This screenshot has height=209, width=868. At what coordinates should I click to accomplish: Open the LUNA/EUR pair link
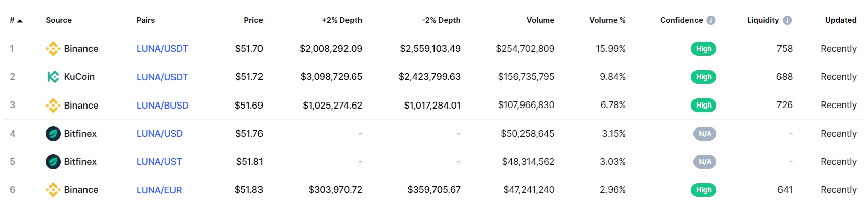coord(159,190)
